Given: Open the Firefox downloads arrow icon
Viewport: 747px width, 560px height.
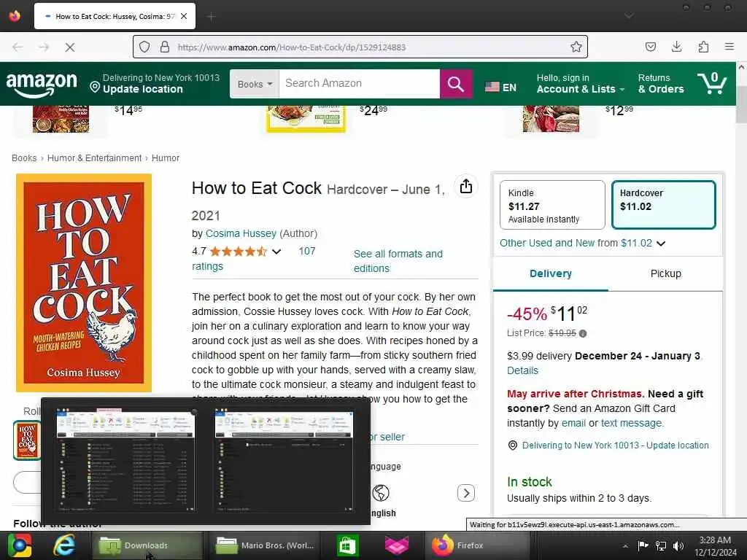Looking at the screenshot, I should pos(676,47).
